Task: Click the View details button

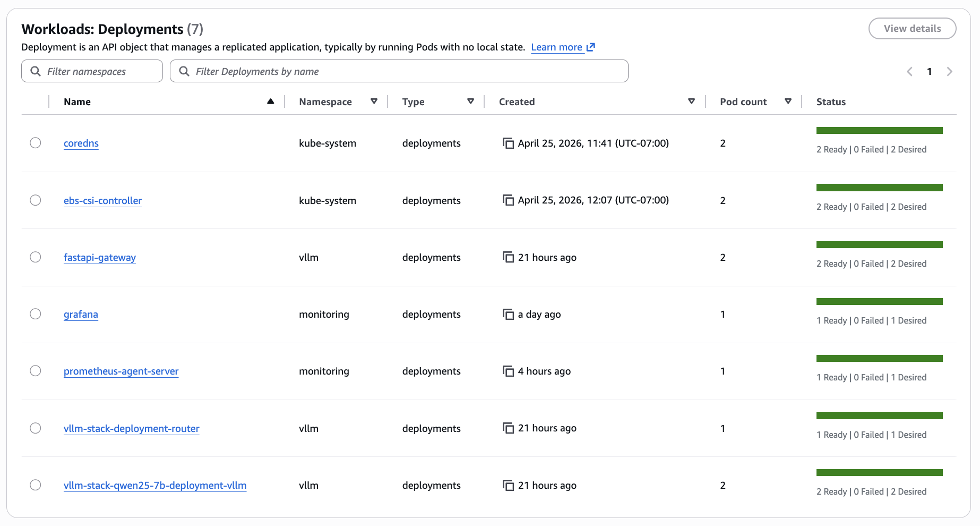Action: click(912, 28)
